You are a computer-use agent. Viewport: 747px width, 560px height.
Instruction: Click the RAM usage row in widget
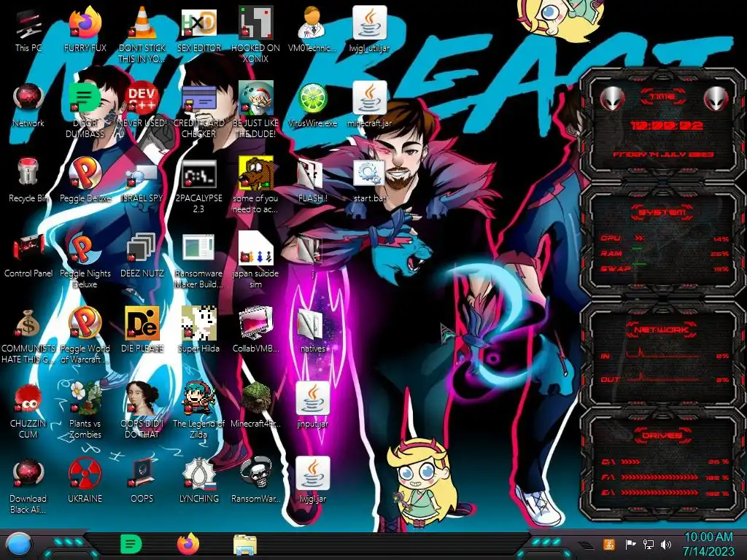(665, 253)
